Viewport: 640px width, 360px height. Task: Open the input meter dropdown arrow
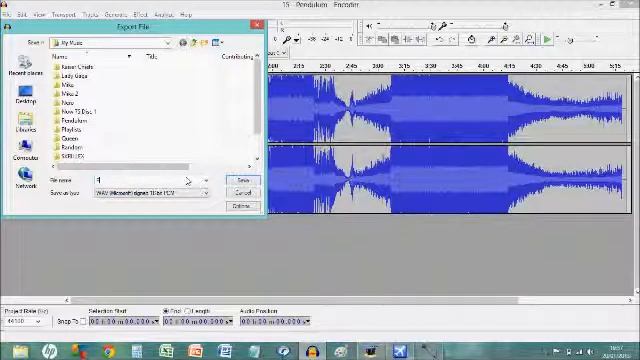point(297,40)
